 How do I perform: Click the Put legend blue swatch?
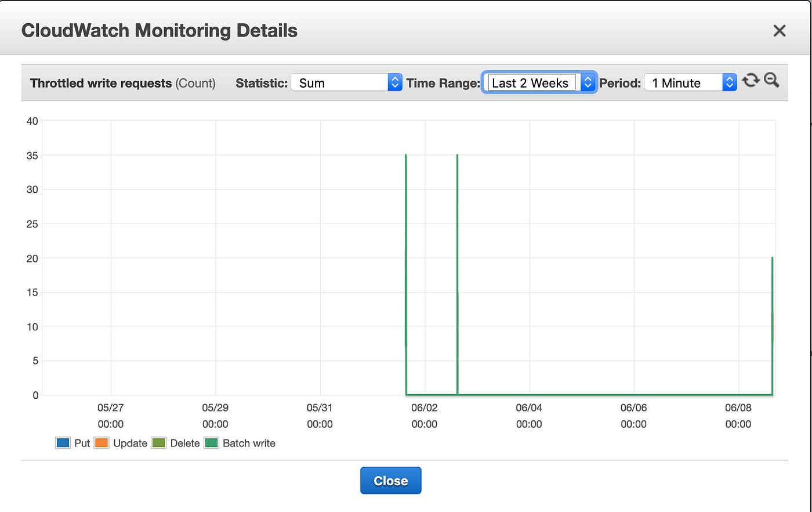tap(63, 443)
